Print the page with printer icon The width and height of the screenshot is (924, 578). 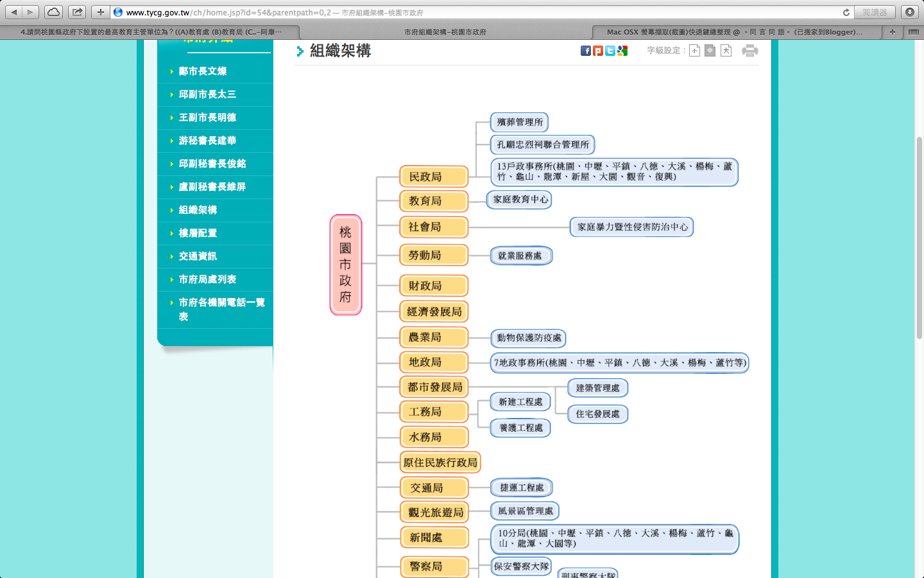tap(749, 51)
